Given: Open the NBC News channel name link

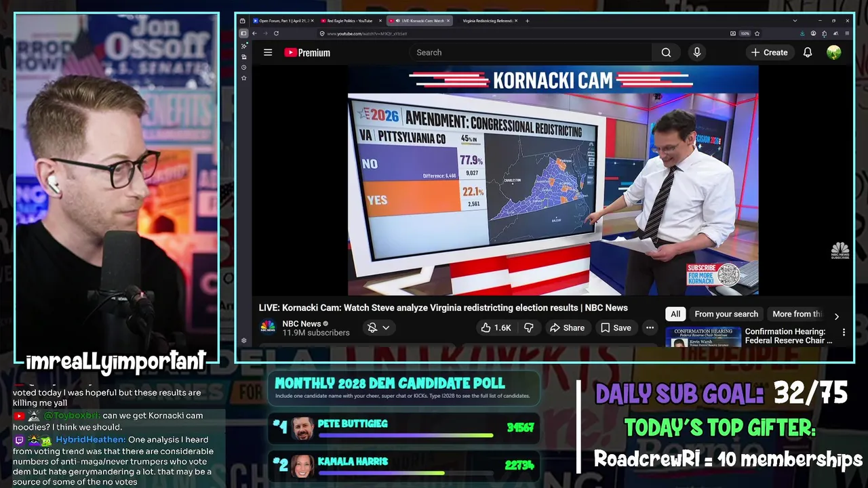Looking at the screenshot, I should [x=302, y=323].
